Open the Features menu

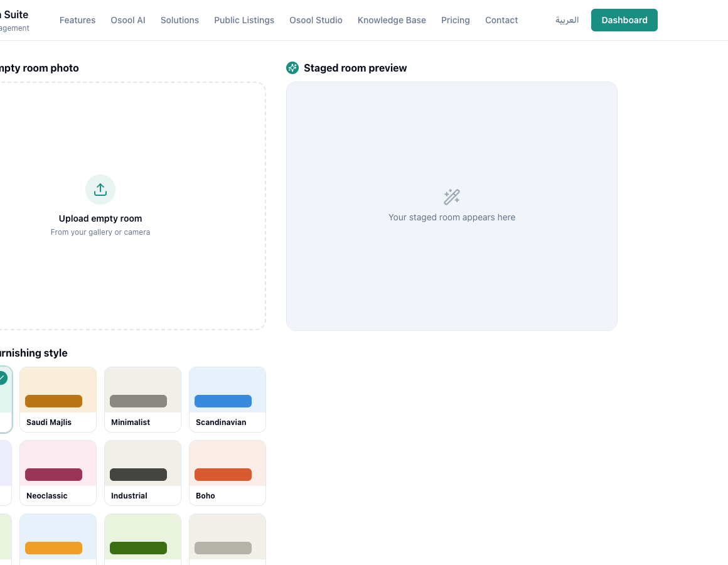coord(78,20)
